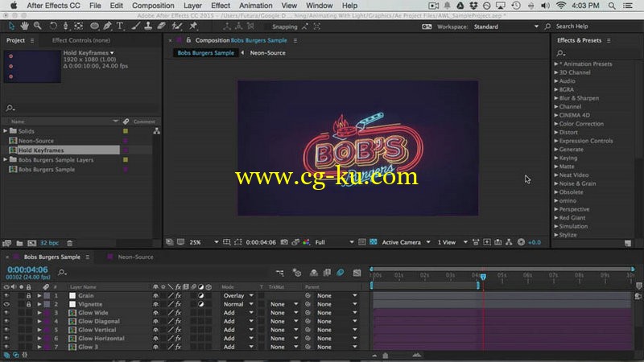Hide the Vignette layer eye toggle
Screen dimensions: 644x362
[x=6, y=304]
